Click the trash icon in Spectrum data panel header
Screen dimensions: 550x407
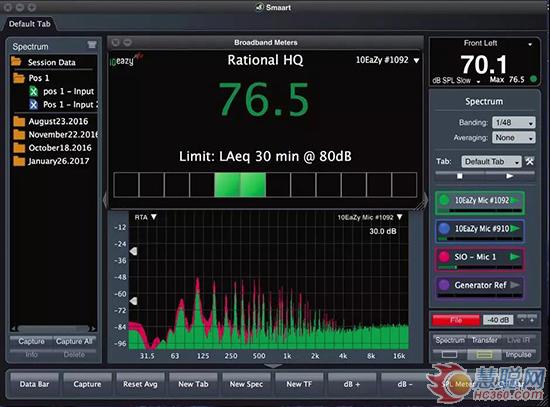tap(92, 45)
